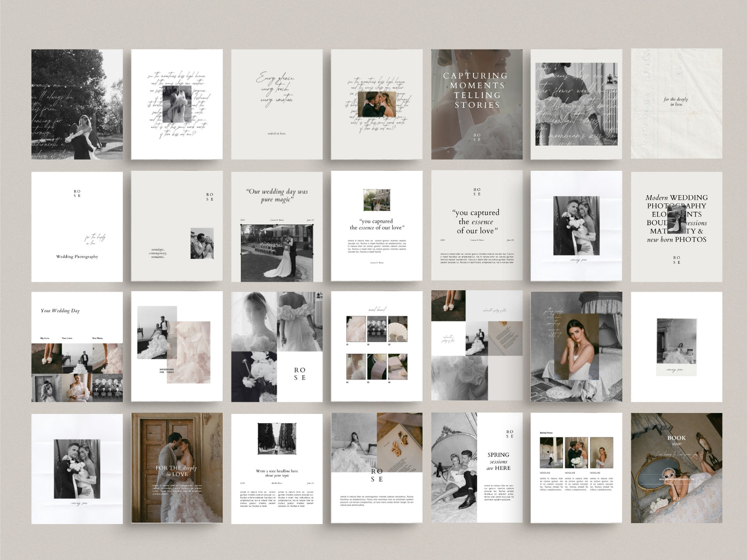Click the "Our wedding day was pure magic" template
This screenshot has width=747, height=560.
277,226
